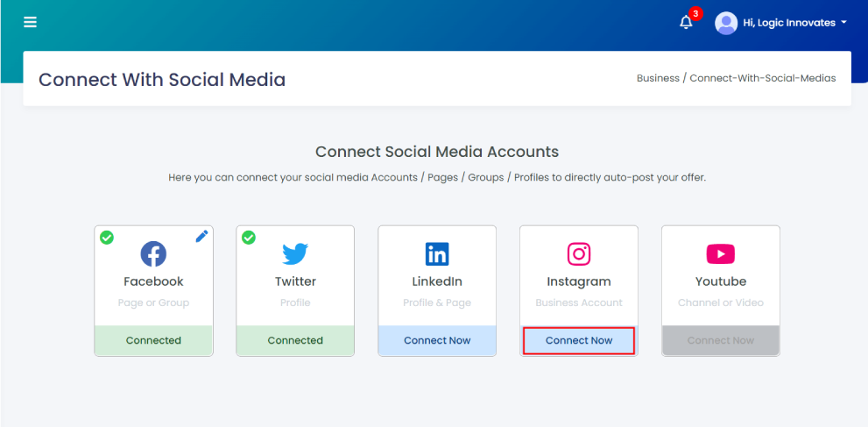Click the user avatar icon
The image size is (868, 427).
pos(726,23)
